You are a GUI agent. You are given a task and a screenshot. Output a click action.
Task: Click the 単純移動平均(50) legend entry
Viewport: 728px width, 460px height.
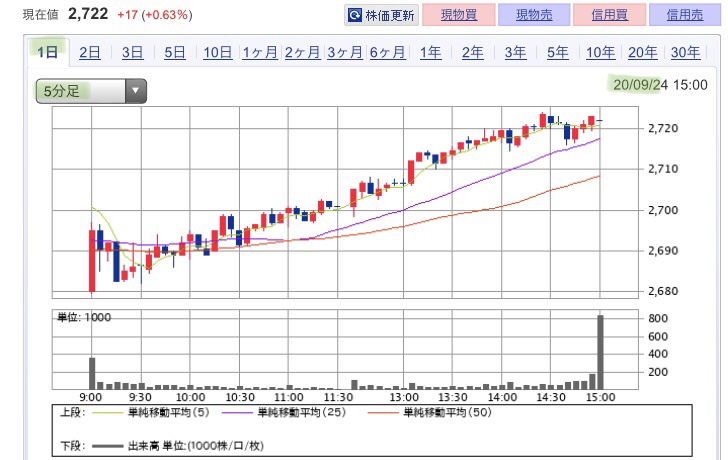pos(429,412)
